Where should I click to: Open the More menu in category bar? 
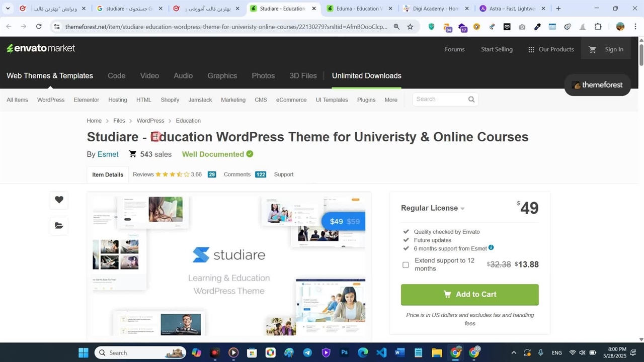tap(390, 100)
